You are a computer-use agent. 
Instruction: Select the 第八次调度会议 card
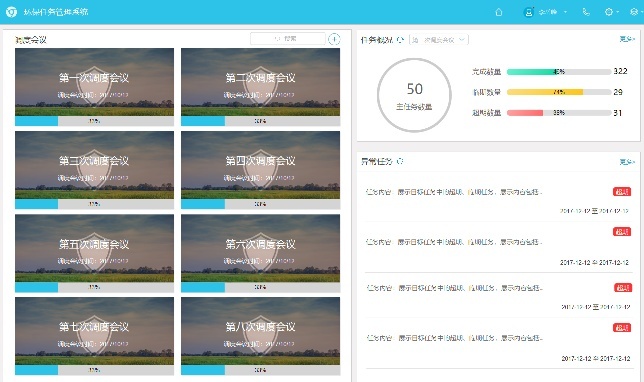click(x=260, y=336)
